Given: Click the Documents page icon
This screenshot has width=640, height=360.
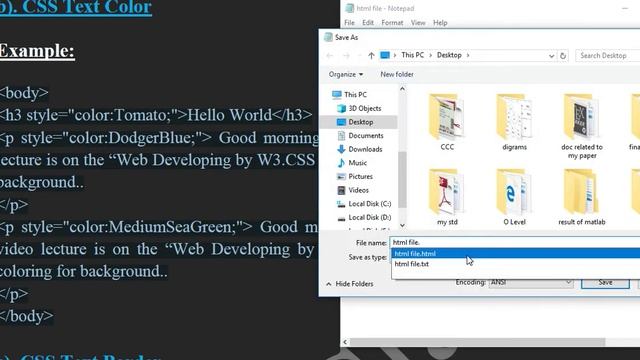Looking at the screenshot, I should 341,136.
